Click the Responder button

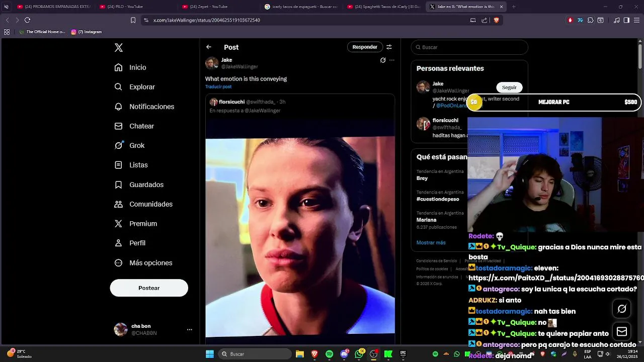tap(365, 47)
